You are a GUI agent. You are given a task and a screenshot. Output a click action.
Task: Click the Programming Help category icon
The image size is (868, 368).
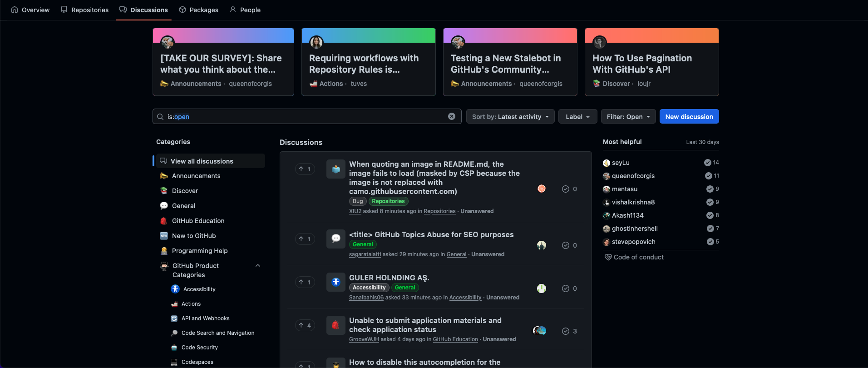pos(164,251)
